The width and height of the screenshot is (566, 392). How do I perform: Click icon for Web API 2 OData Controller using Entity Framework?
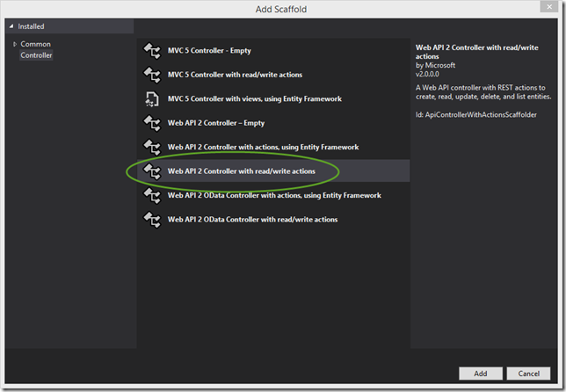(x=152, y=195)
